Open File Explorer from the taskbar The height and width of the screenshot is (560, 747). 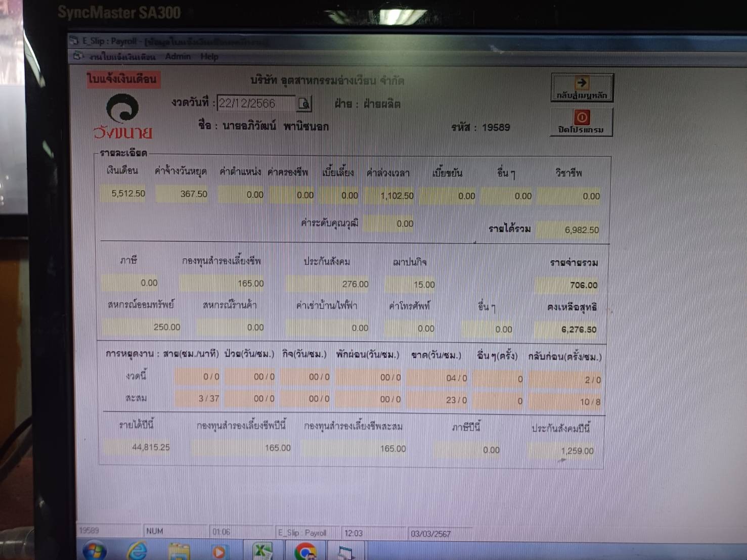click(x=179, y=551)
